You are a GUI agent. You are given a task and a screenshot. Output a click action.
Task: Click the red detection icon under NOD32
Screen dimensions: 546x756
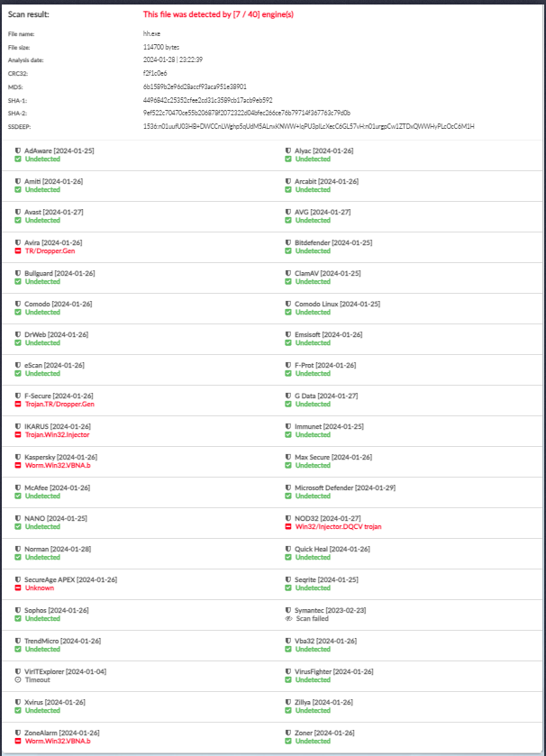(288, 526)
